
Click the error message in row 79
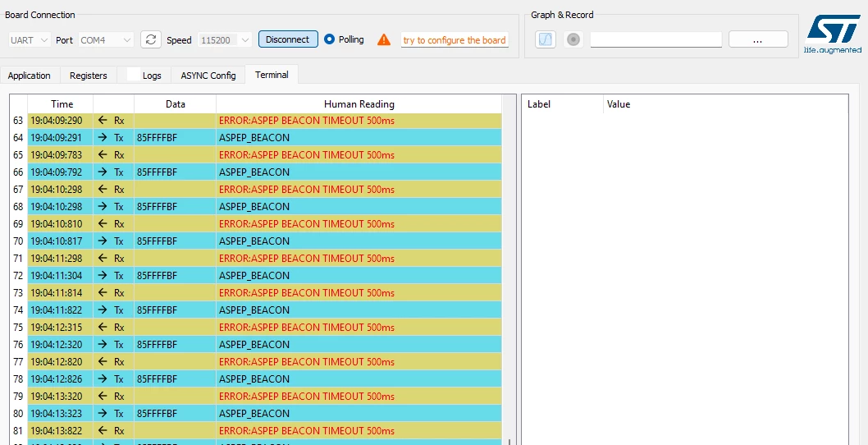coord(307,397)
